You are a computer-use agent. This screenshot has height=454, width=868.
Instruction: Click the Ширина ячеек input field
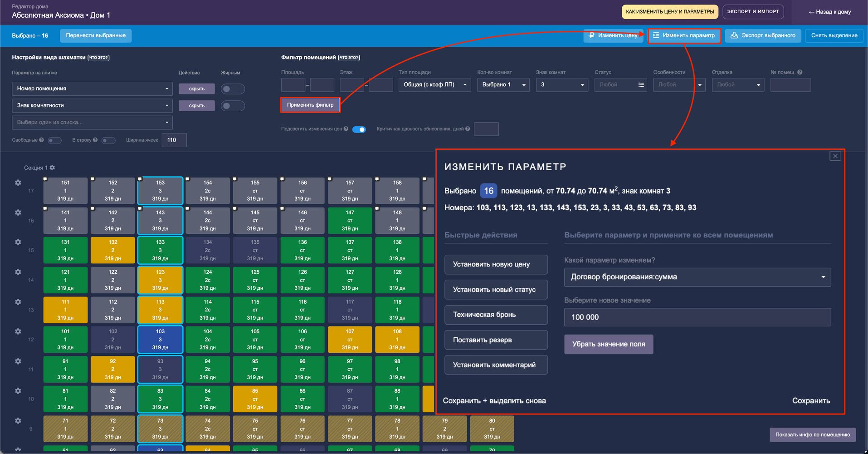click(175, 140)
